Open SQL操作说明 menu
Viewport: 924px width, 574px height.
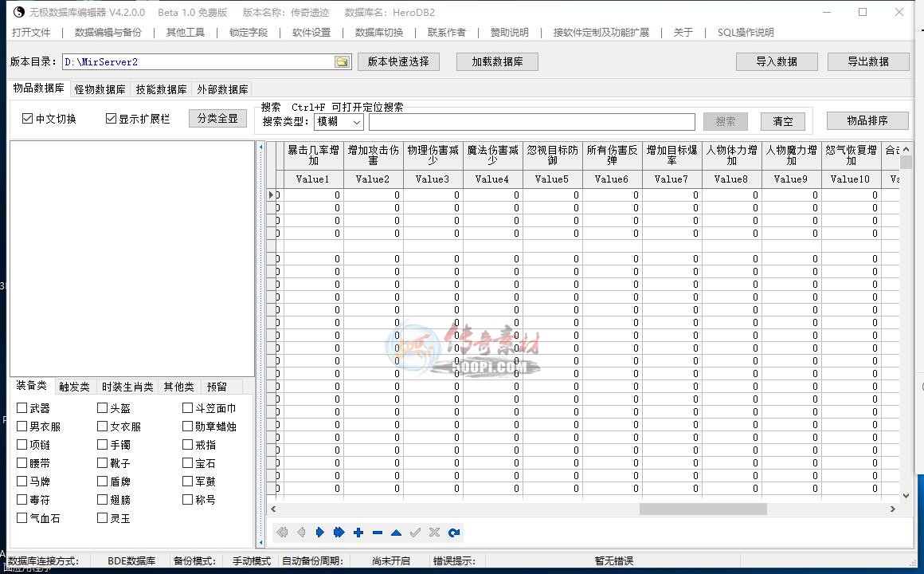[x=746, y=33]
